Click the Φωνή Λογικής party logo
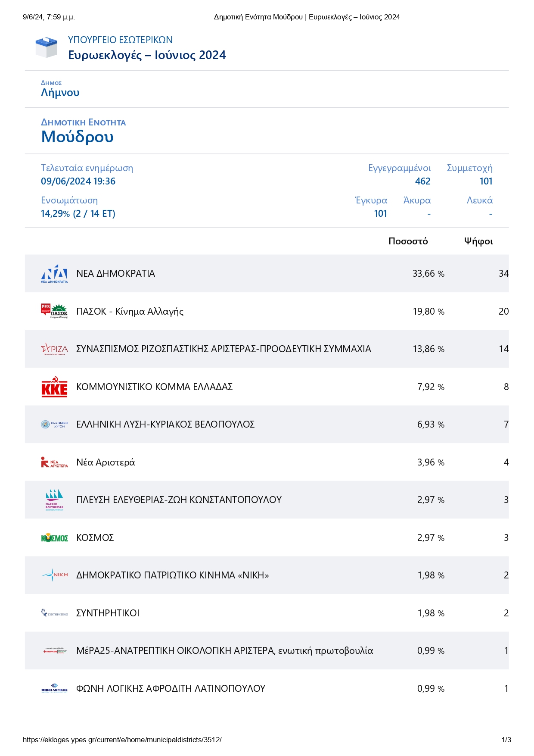Screen dimensions: 534x756 click(x=54, y=689)
